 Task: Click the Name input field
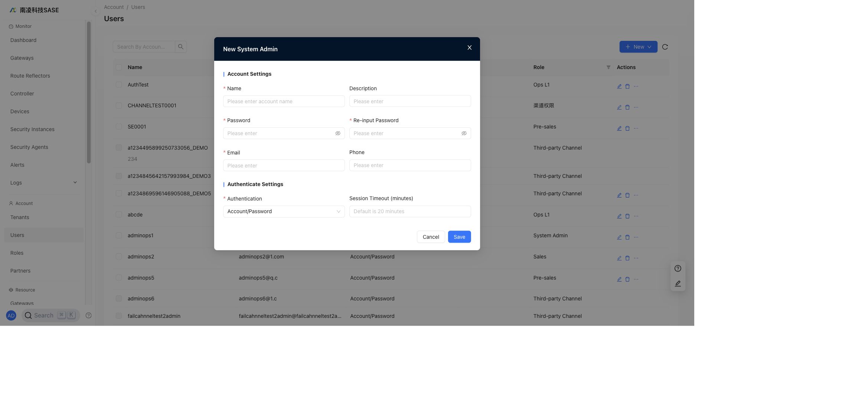pyautogui.click(x=284, y=101)
